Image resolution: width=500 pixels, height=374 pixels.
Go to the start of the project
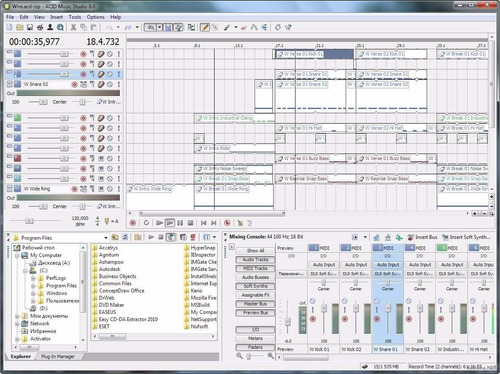click(x=204, y=223)
